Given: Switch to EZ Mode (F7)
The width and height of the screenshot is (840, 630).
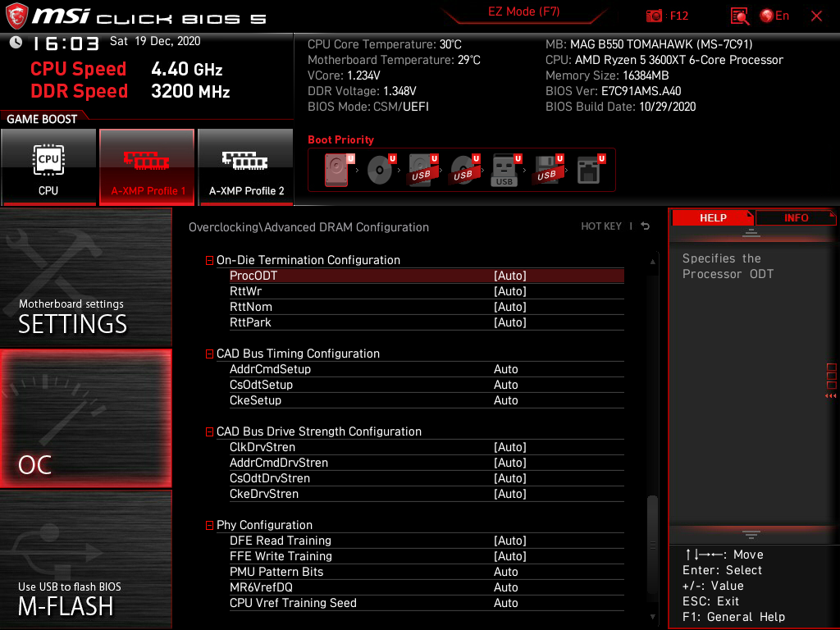Looking at the screenshot, I should coord(523,11).
